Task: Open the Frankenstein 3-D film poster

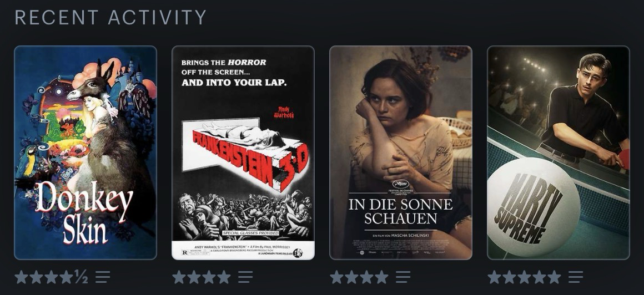Action: pyautogui.click(x=243, y=152)
